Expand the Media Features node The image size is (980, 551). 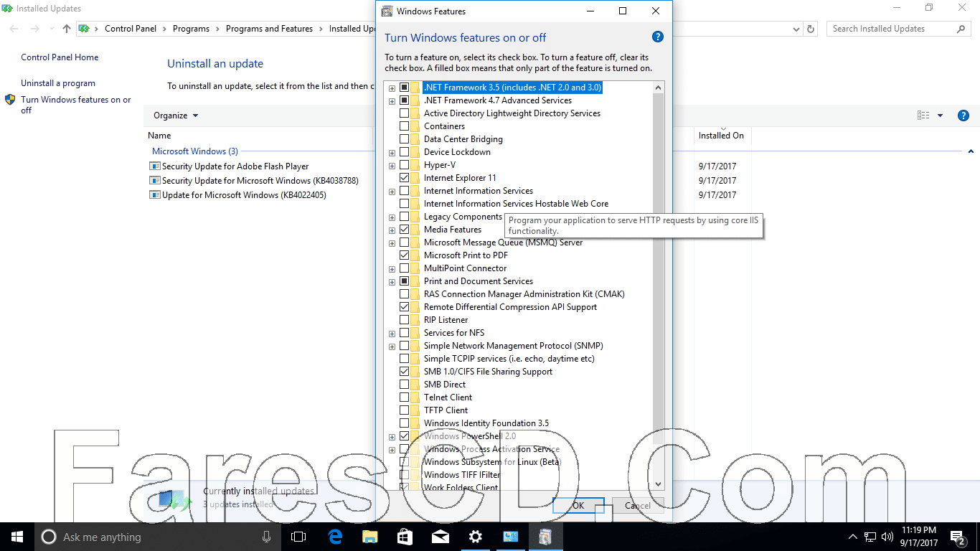coord(392,230)
